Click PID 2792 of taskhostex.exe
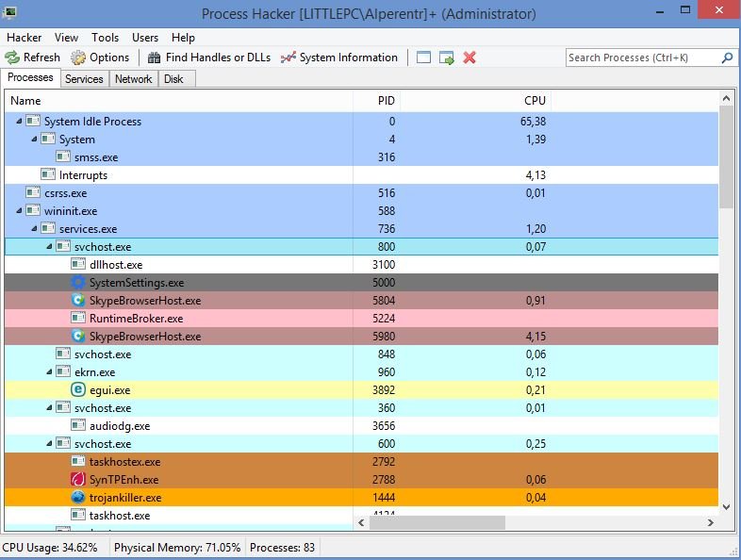 coord(384,461)
